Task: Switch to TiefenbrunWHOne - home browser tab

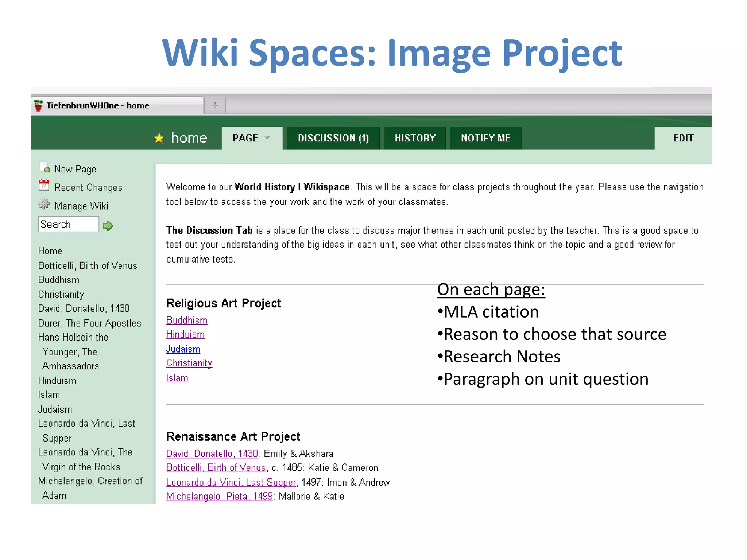Action: tap(117, 105)
